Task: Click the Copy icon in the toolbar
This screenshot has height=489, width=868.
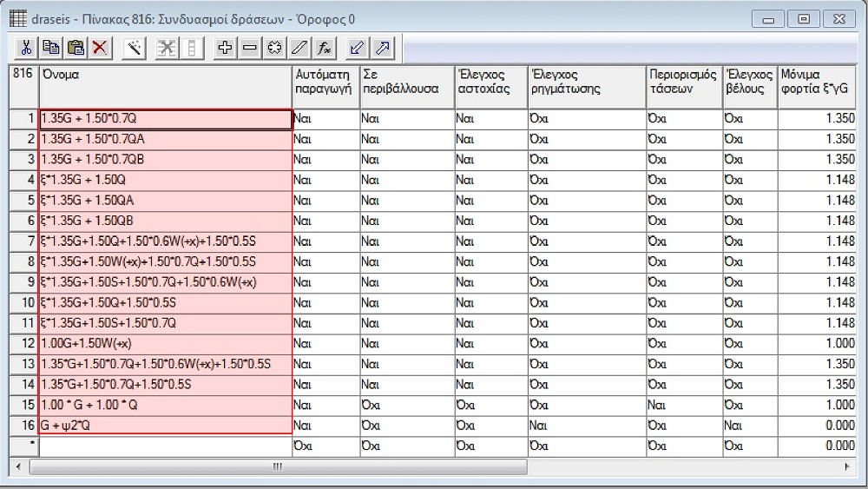Action: pyautogui.click(x=51, y=48)
